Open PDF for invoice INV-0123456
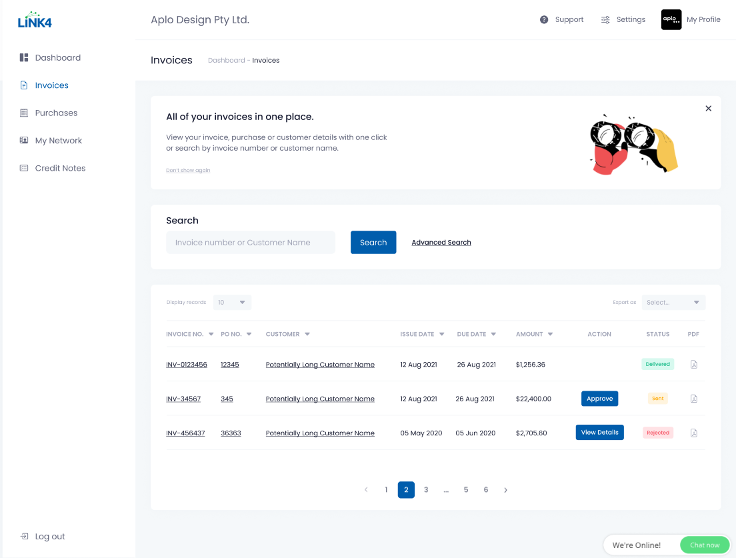Image resolution: width=736 pixels, height=560 pixels. pyautogui.click(x=693, y=365)
